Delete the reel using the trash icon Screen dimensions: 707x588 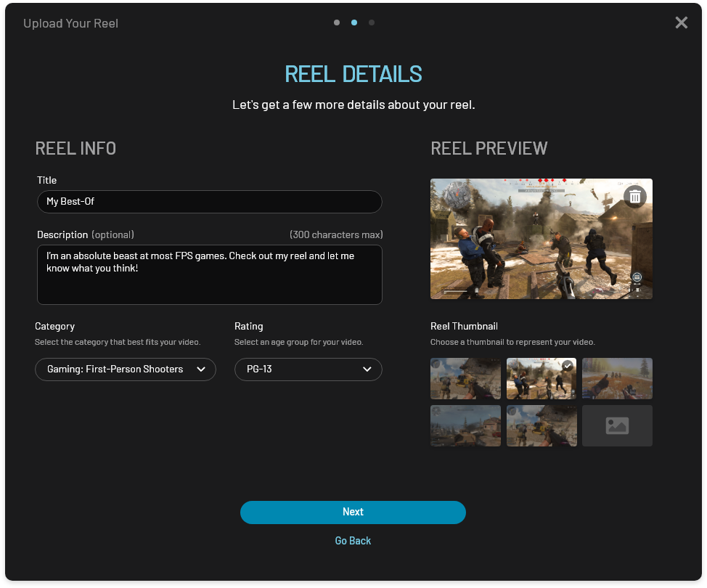point(634,196)
